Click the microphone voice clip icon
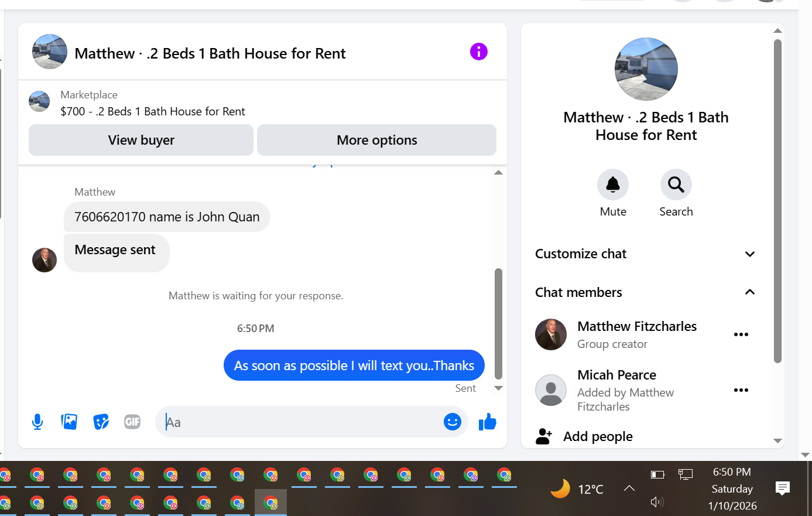This screenshot has width=812, height=516. (x=37, y=422)
